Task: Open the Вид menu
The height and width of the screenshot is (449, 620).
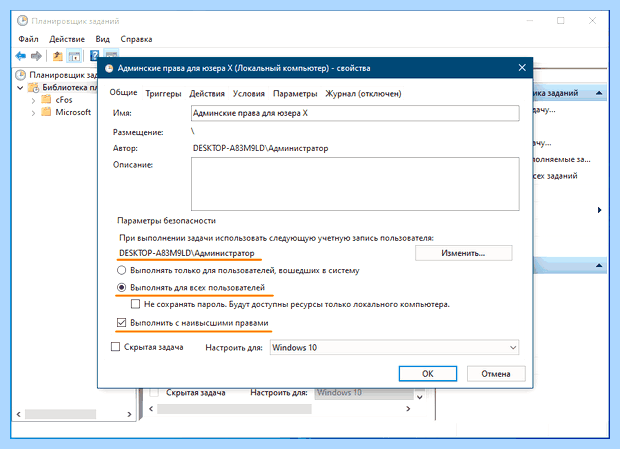Action: [102, 39]
